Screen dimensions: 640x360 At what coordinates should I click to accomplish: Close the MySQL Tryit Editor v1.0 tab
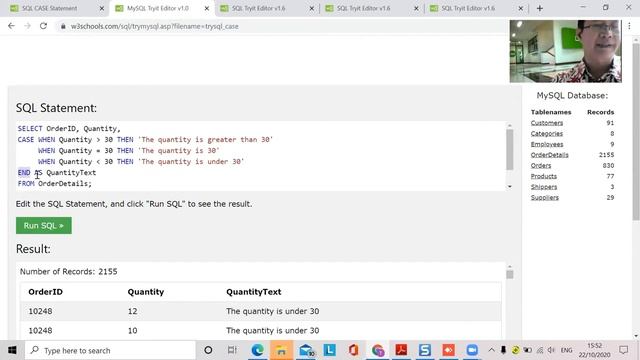coord(207,8)
